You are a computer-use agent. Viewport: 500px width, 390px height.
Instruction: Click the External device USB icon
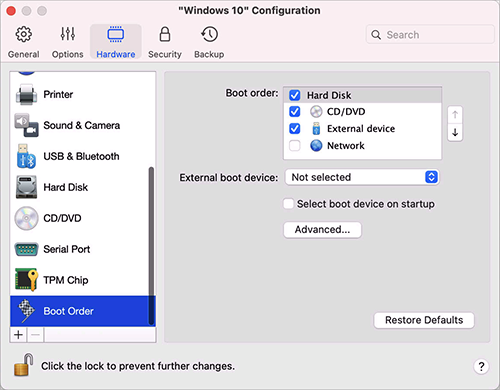316,129
